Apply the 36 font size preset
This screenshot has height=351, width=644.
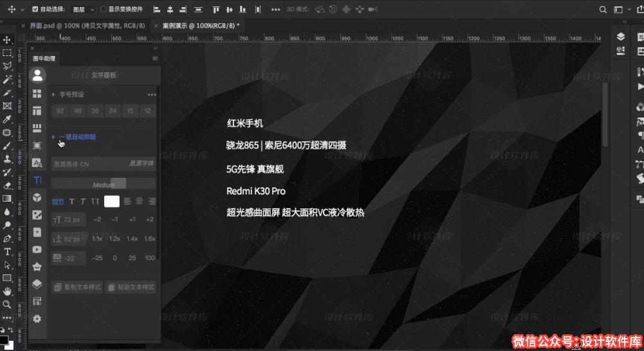(95, 111)
